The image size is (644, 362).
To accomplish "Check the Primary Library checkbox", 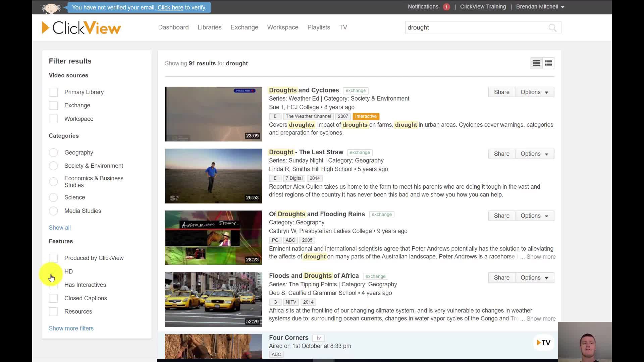I will (53, 92).
